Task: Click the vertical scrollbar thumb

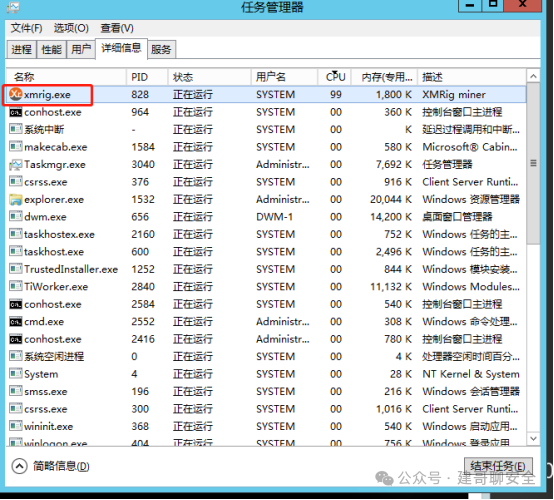Action: click(x=534, y=163)
